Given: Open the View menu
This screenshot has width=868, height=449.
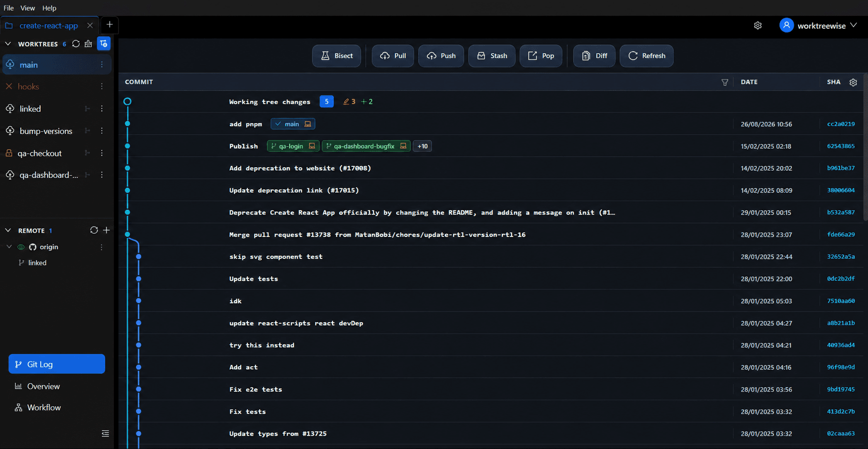Looking at the screenshot, I should [27, 8].
